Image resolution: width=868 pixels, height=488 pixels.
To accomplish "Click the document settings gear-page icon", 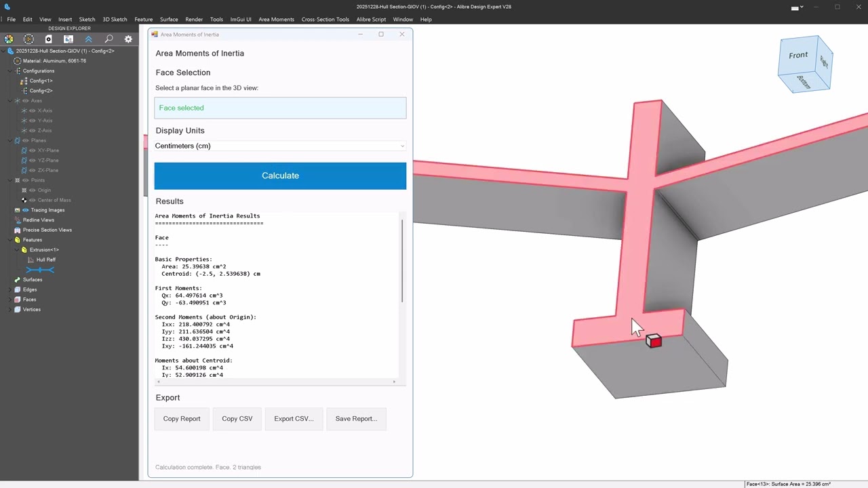I will click(x=49, y=39).
